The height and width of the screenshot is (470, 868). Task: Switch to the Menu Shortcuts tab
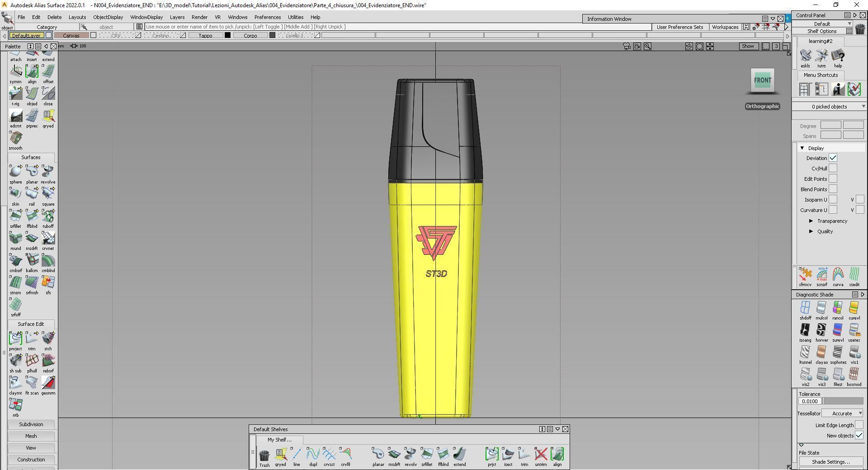tap(821, 75)
